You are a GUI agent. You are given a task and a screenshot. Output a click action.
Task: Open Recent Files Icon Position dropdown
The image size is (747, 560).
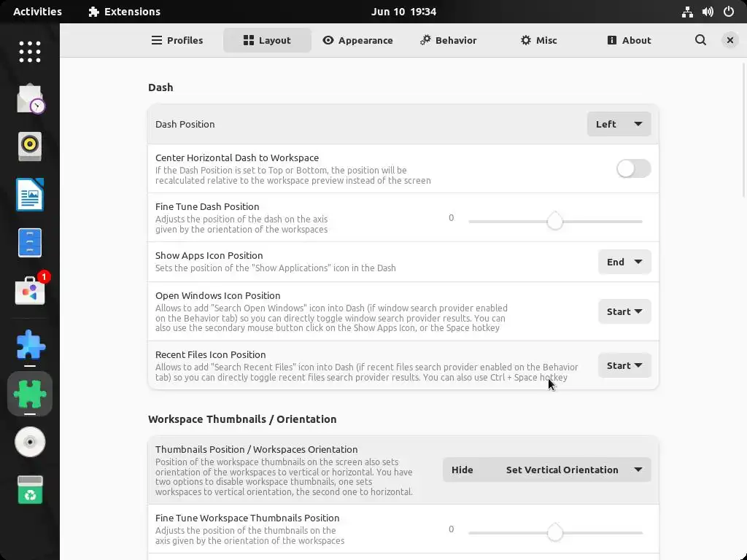(624, 365)
